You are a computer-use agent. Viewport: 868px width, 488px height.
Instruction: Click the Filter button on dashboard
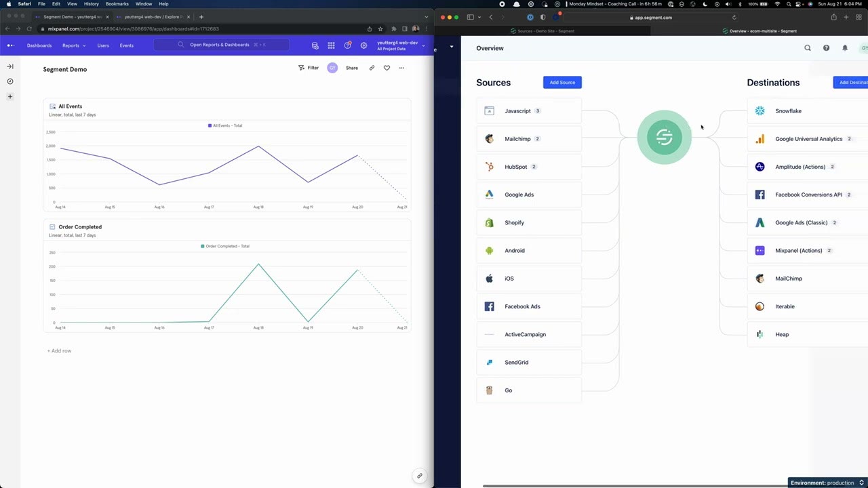coord(309,68)
